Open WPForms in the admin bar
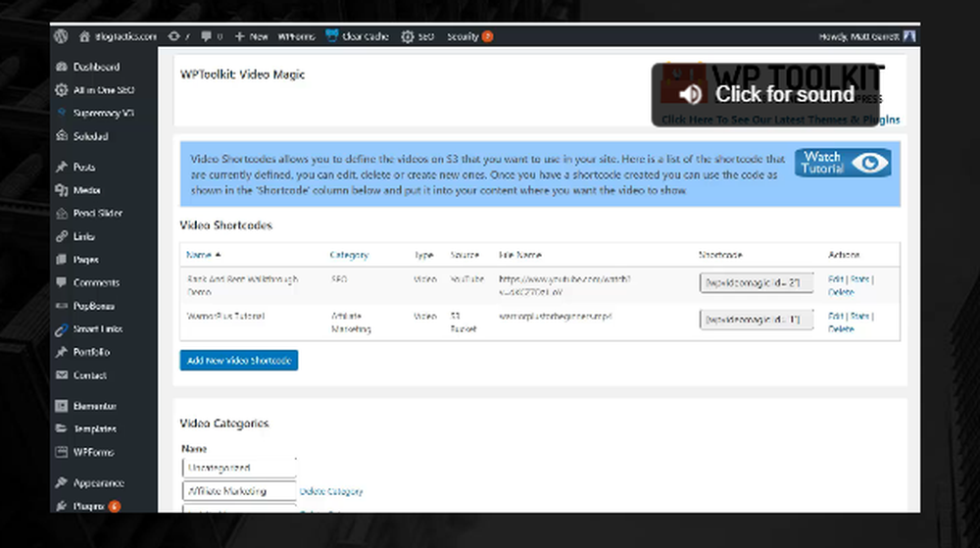The height and width of the screenshot is (548, 980). pyautogui.click(x=296, y=37)
